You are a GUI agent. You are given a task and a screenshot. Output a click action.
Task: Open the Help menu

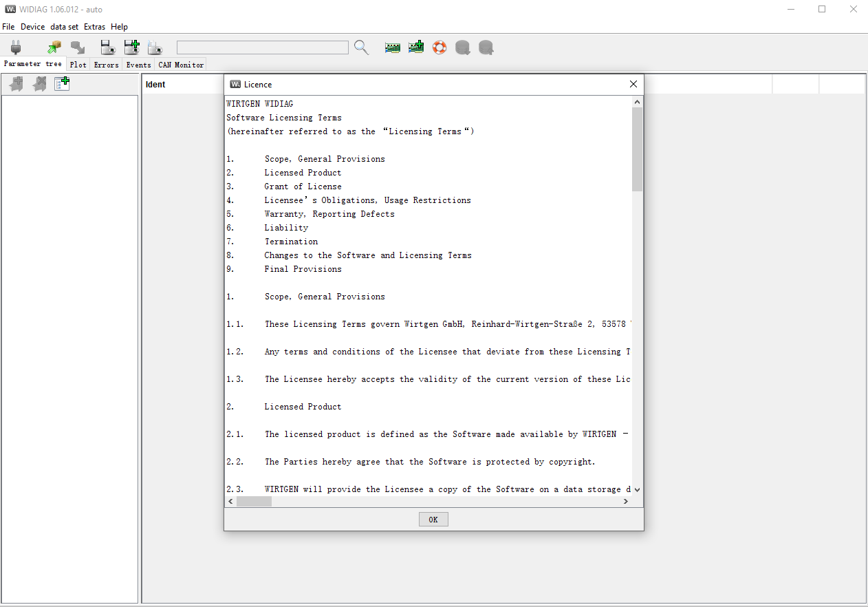pyautogui.click(x=119, y=27)
